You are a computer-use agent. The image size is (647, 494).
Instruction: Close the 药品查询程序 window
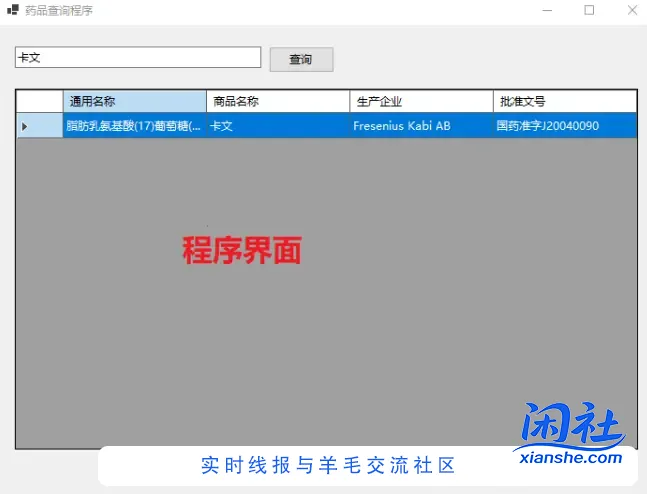[632, 10]
